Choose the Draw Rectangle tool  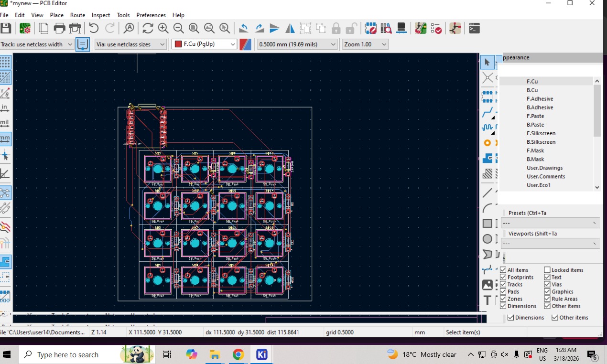tap(487, 223)
